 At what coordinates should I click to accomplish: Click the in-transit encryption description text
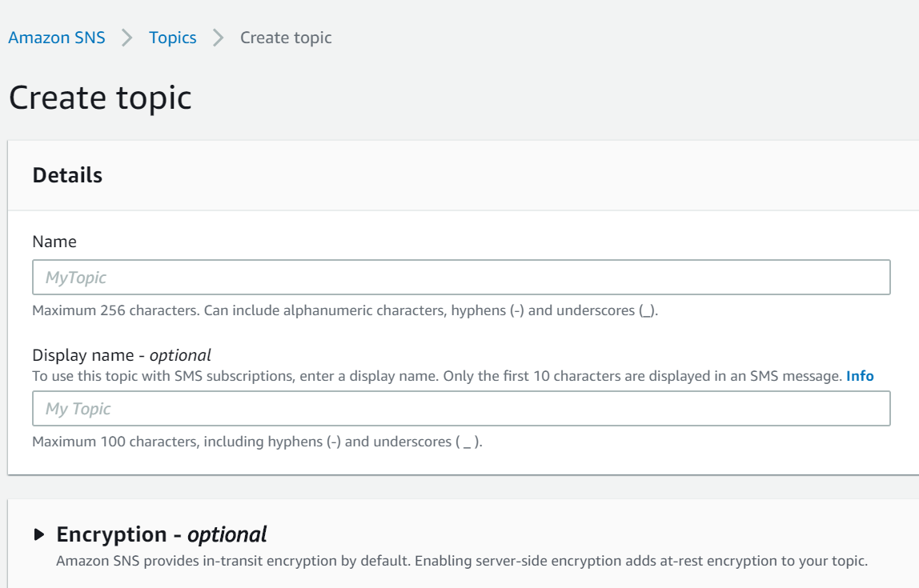point(461,561)
